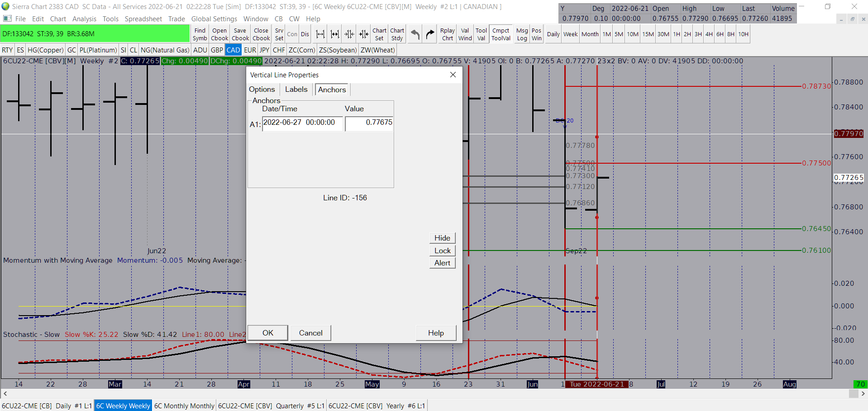Switch to the ZS(Soybean) symbol button
This screenshot has height=411, width=868.
click(x=338, y=50)
